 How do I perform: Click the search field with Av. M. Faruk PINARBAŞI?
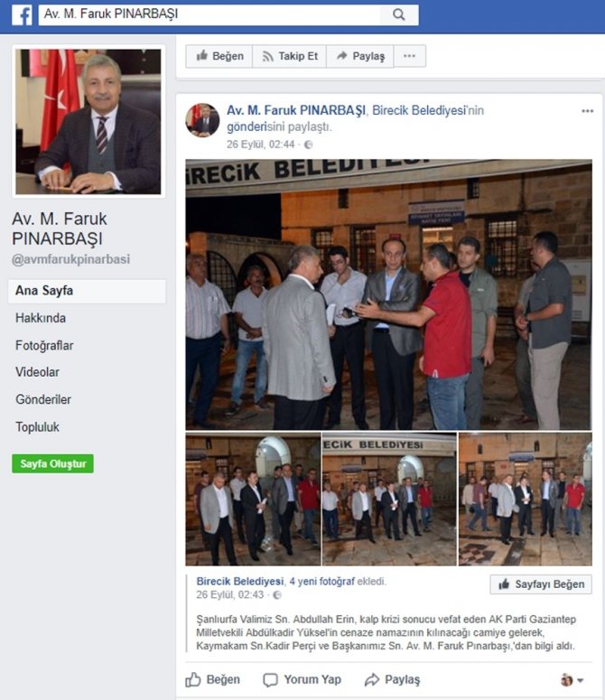pos(209,14)
